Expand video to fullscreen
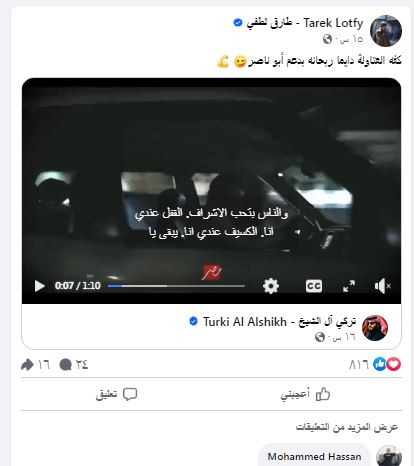The image size is (414, 466). click(x=349, y=286)
